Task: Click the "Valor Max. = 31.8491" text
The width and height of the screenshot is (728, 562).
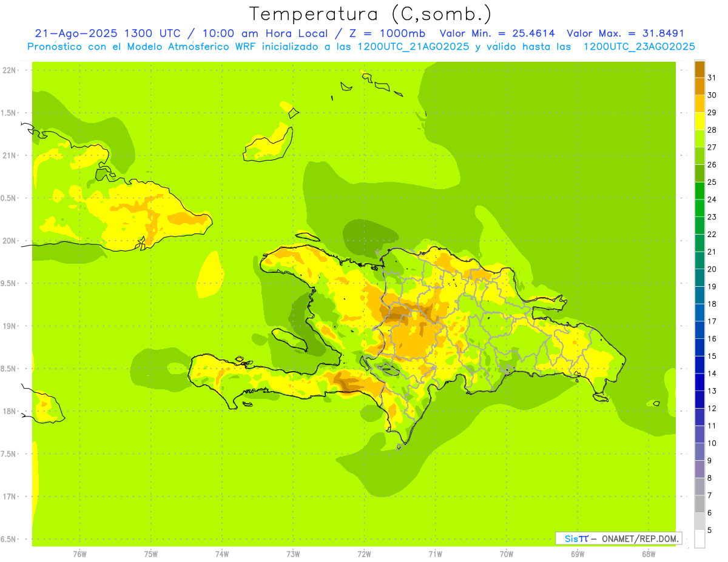Action: [x=625, y=34]
